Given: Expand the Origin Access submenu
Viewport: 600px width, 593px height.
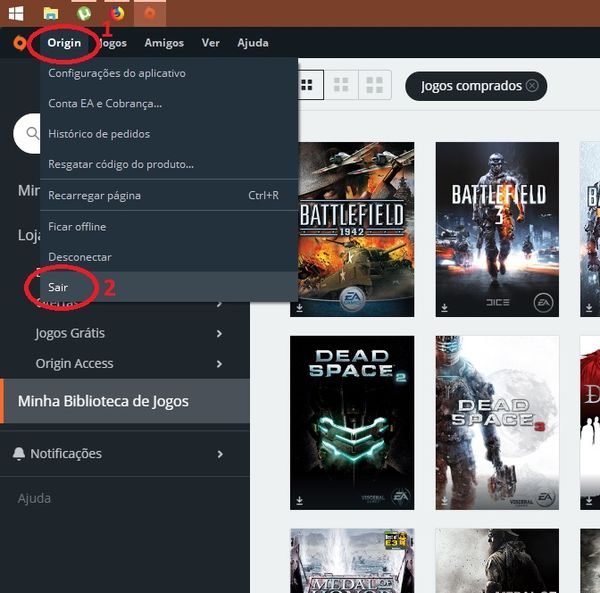Looking at the screenshot, I should pos(219,364).
